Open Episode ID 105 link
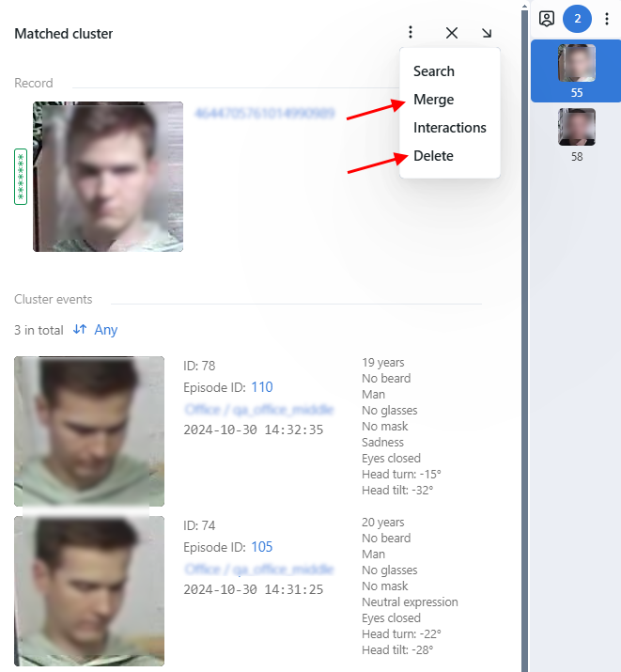The width and height of the screenshot is (621, 672). [261, 547]
